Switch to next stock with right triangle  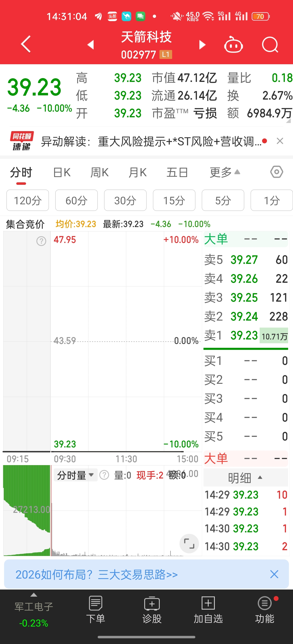pos(202,45)
